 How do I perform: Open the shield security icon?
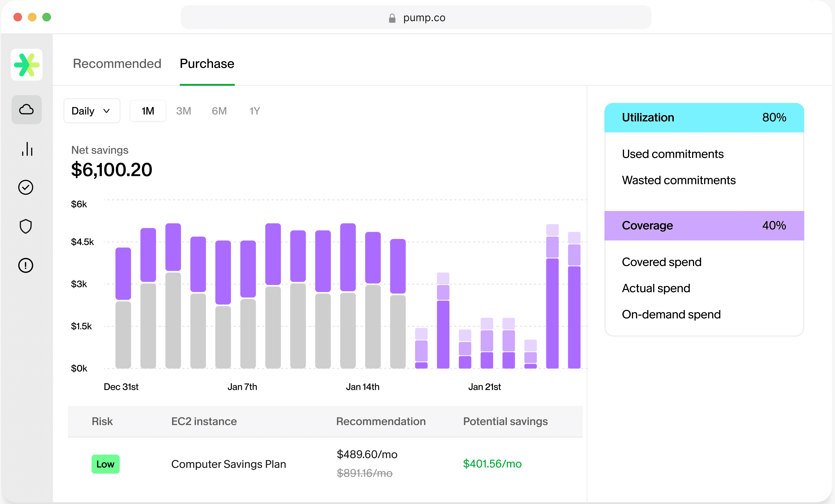pos(26,226)
